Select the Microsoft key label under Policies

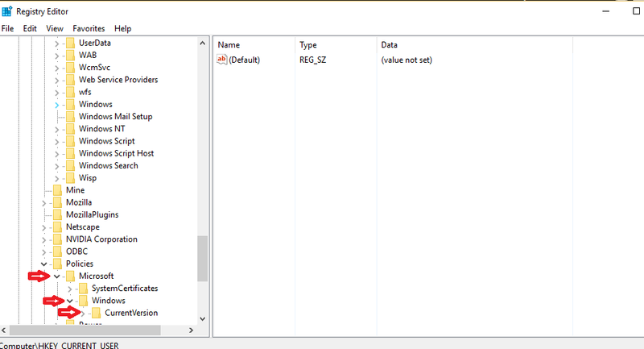click(x=96, y=276)
